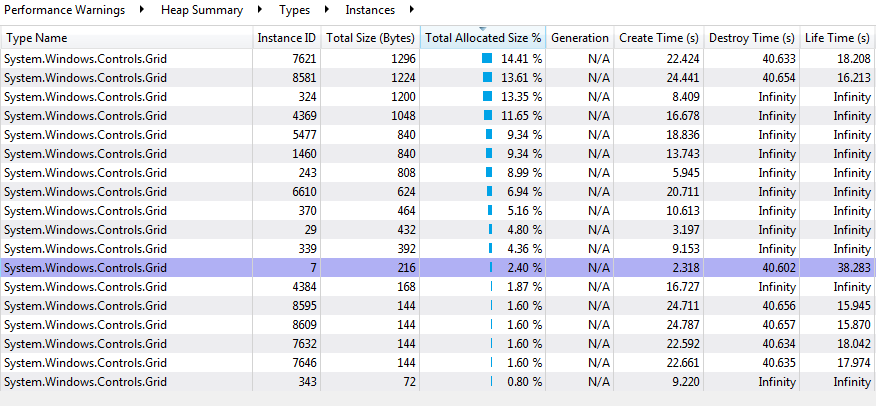Click the life time value 38.283
This screenshot has width=876, height=406.
[x=854, y=268]
